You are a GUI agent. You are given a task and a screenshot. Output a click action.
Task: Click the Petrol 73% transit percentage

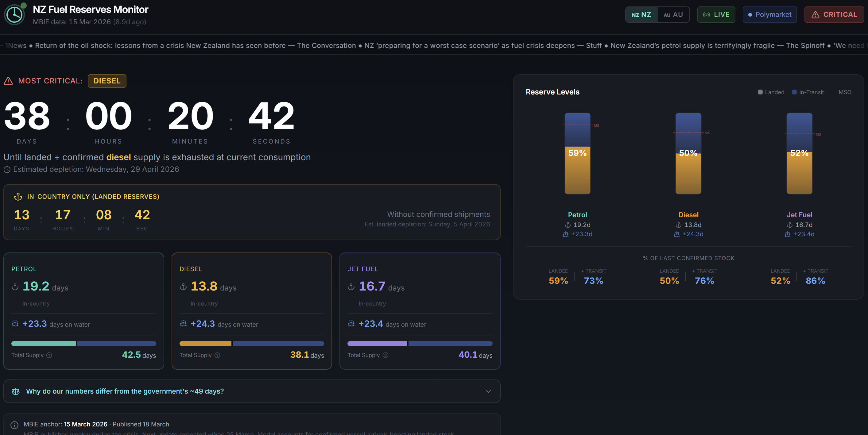593,281
